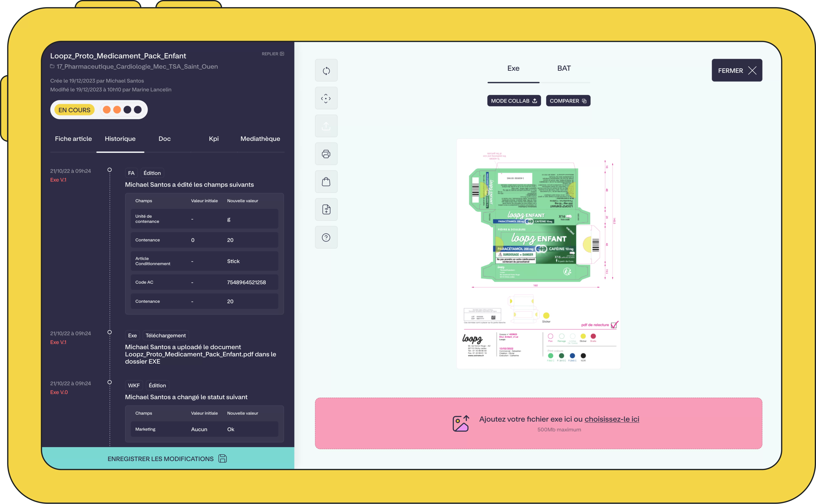
Task: Click timeline marker for Exe V.0 entry
Action: 109,382
